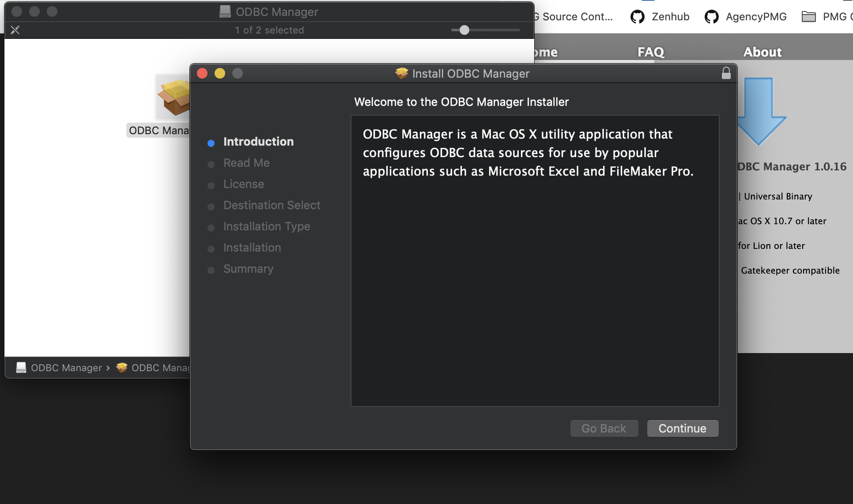Open the Source Cont... bookmark
The width and height of the screenshot is (853, 504).
574,17
